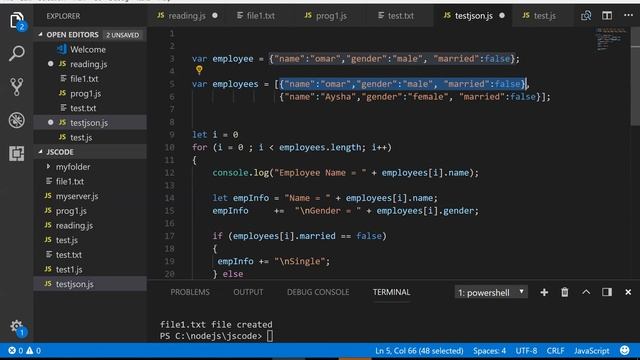The image size is (640, 360).
Task: Open reading.js in JSCODE folder
Action: [90, 225]
